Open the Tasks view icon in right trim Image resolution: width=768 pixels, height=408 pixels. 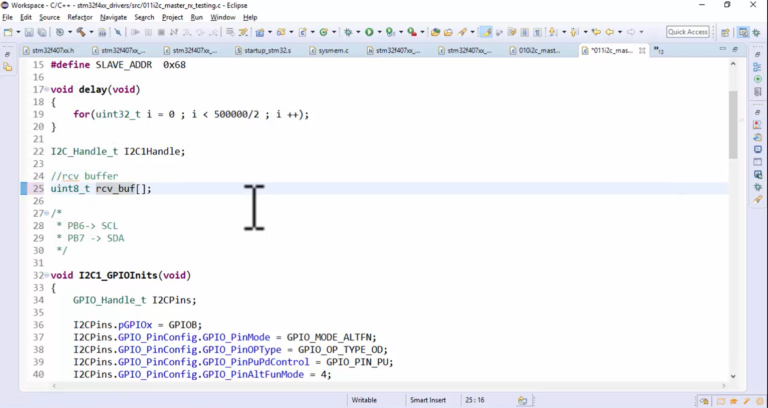coord(758,137)
